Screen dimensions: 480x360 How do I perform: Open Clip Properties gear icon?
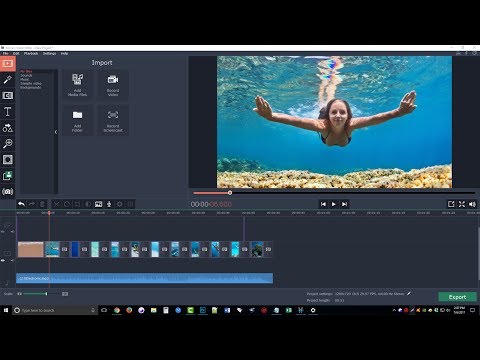120,204
